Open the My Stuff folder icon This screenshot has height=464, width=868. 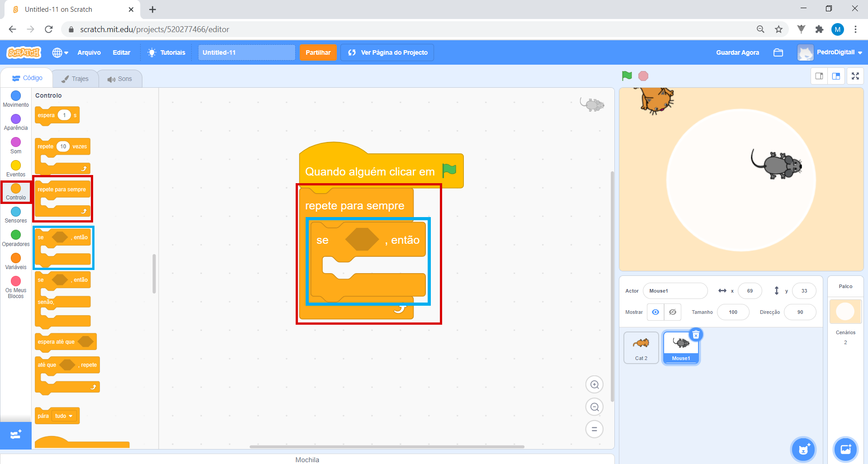pyautogui.click(x=778, y=52)
